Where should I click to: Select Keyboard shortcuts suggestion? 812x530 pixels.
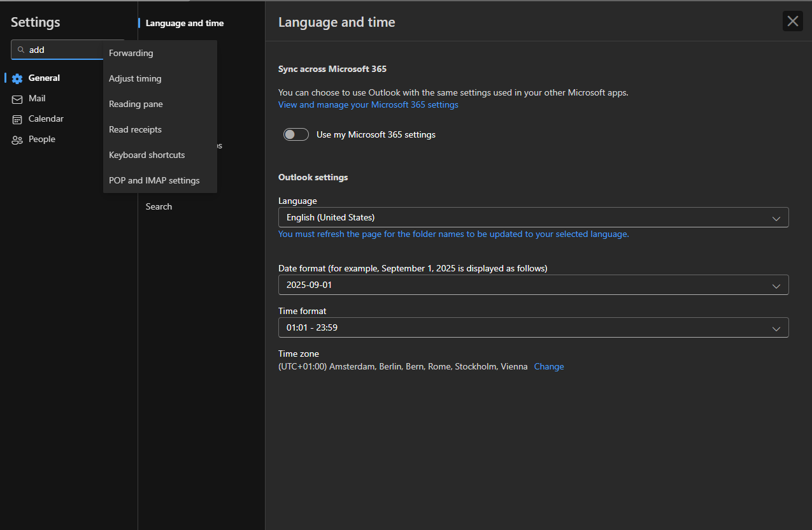(x=160, y=155)
